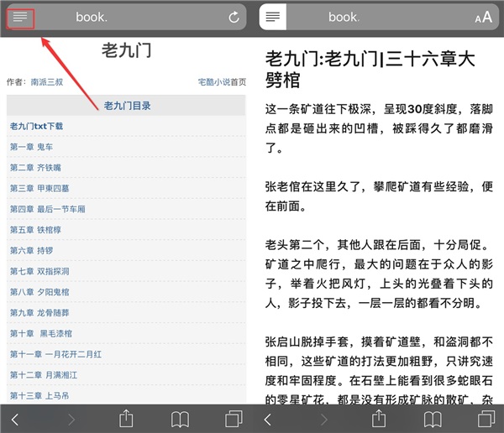Tap paragraph starting 张老倌在这里久了
This screenshot has height=433, width=504.
[x=379, y=196]
